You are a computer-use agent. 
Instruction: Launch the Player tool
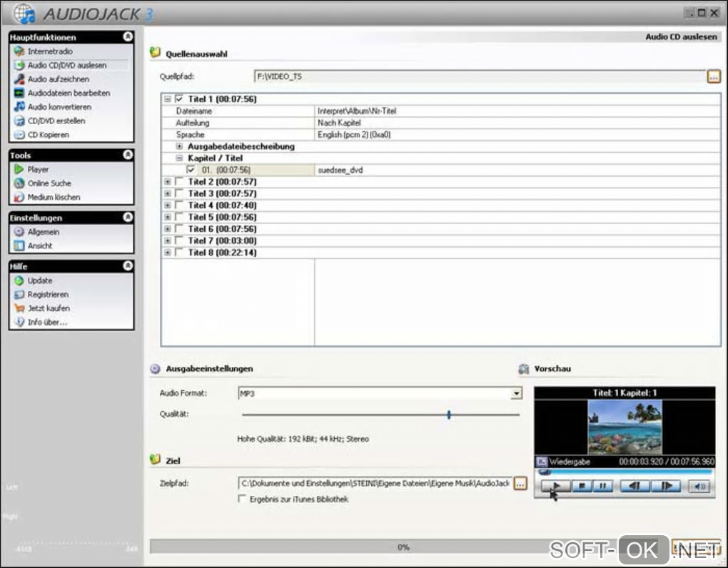coord(38,169)
